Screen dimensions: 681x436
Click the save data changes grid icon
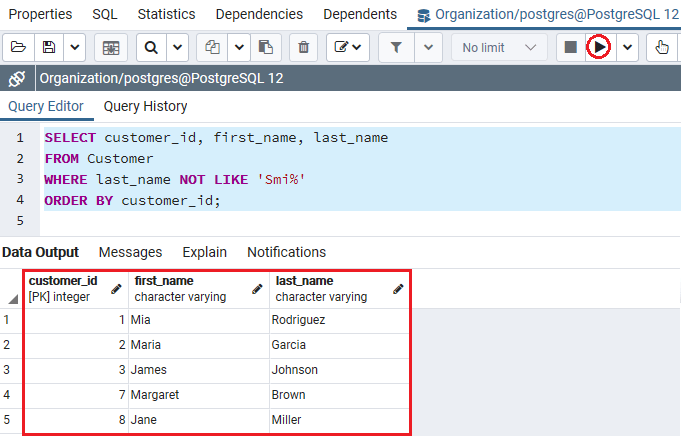[x=111, y=47]
